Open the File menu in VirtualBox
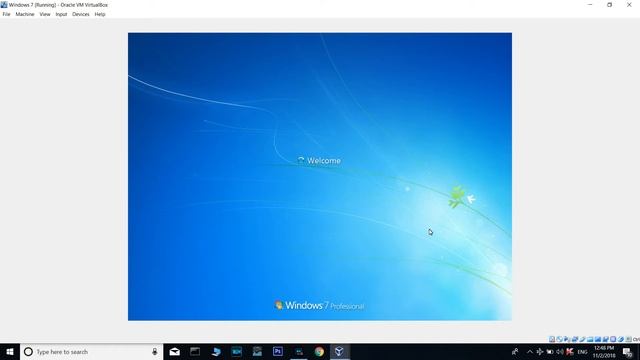Screen dimensions: 640x360 (6, 14)
